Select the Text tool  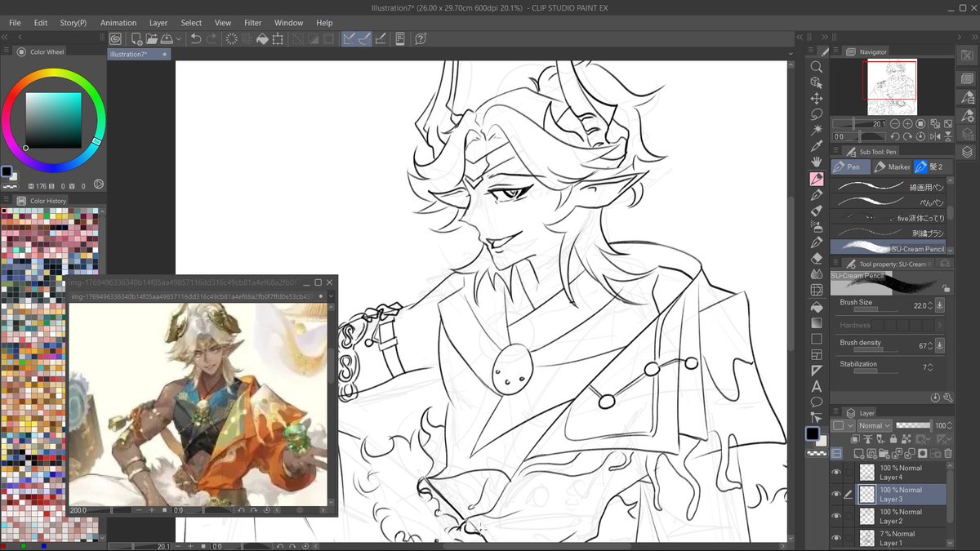(816, 386)
